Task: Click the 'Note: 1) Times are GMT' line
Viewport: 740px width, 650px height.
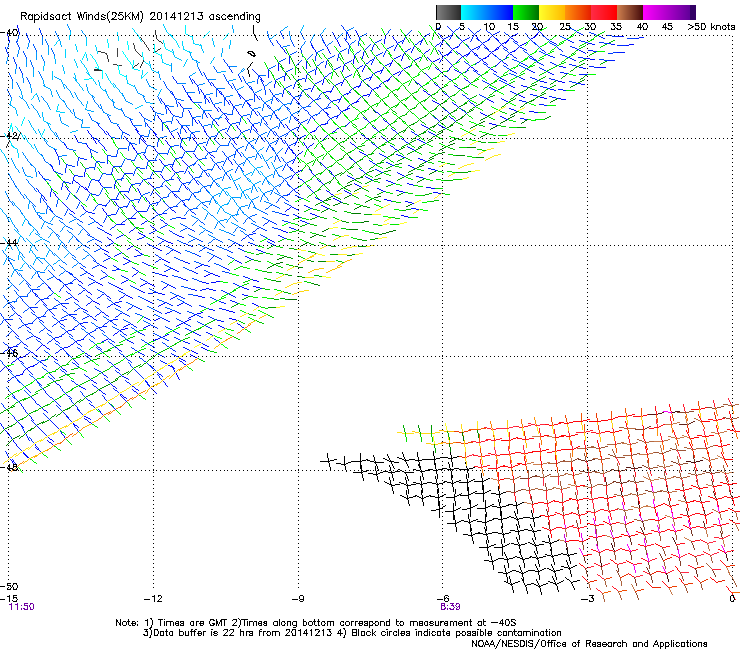Action: tap(316, 623)
